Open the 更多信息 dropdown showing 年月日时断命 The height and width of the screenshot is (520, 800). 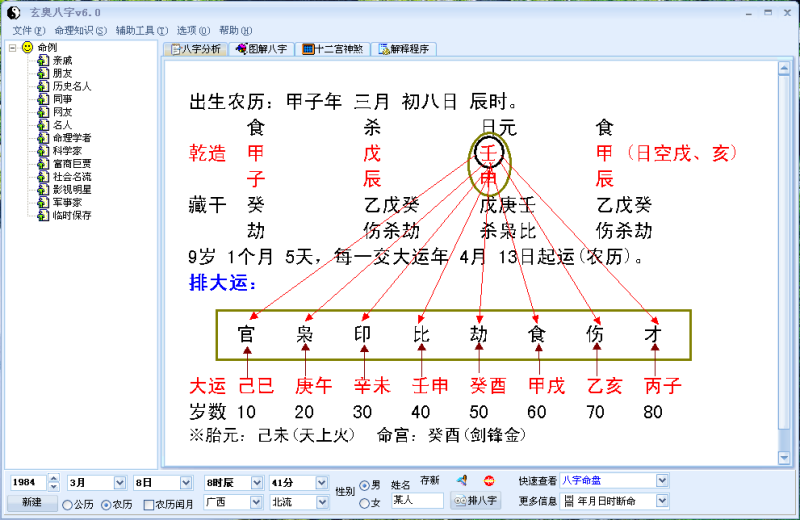click(662, 501)
